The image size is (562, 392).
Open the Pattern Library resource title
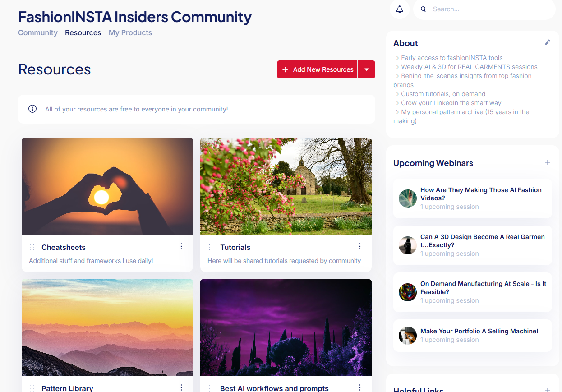point(67,388)
